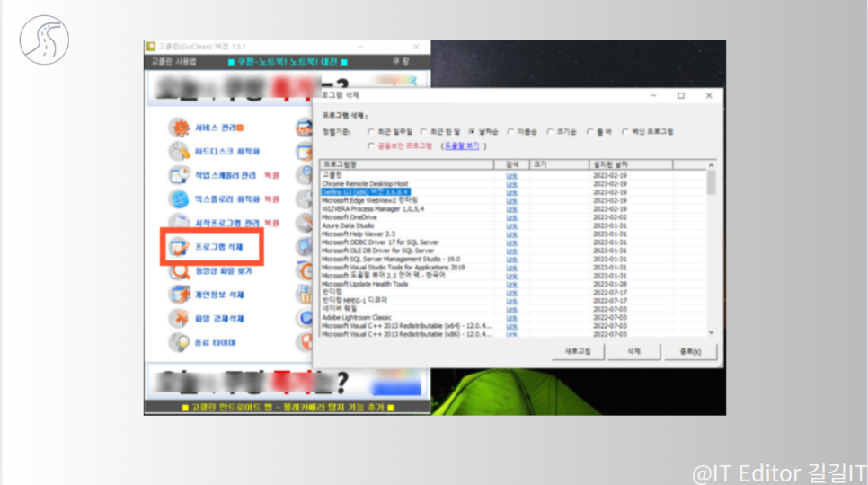Open 시작프로그램 관리 icon
Viewport: 868px width, 485px height.
(x=180, y=223)
